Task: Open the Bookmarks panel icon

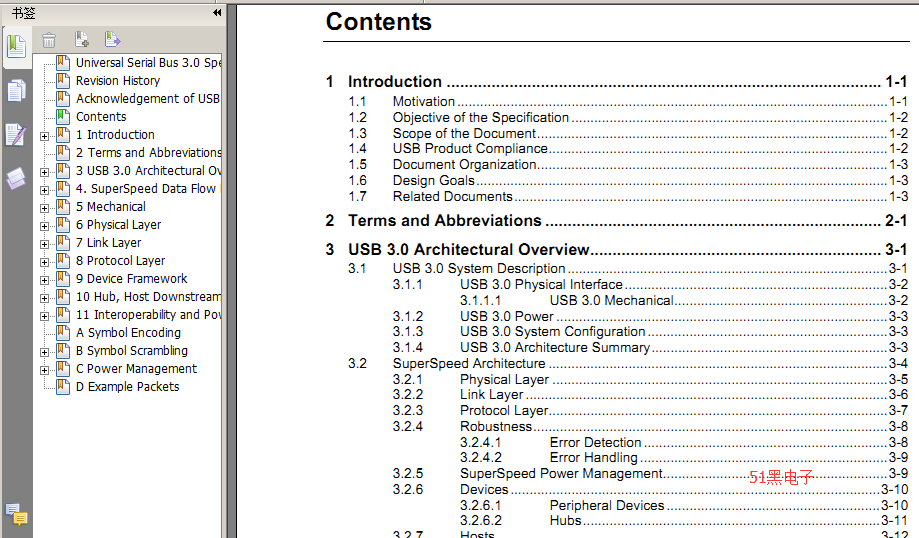Action: [16, 46]
